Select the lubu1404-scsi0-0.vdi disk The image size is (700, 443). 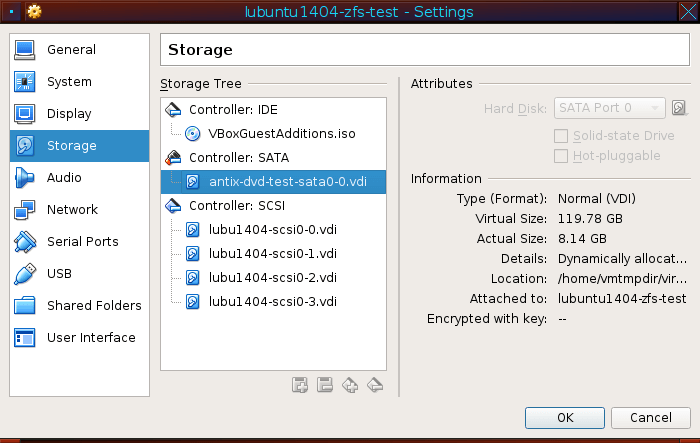click(x=273, y=230)
